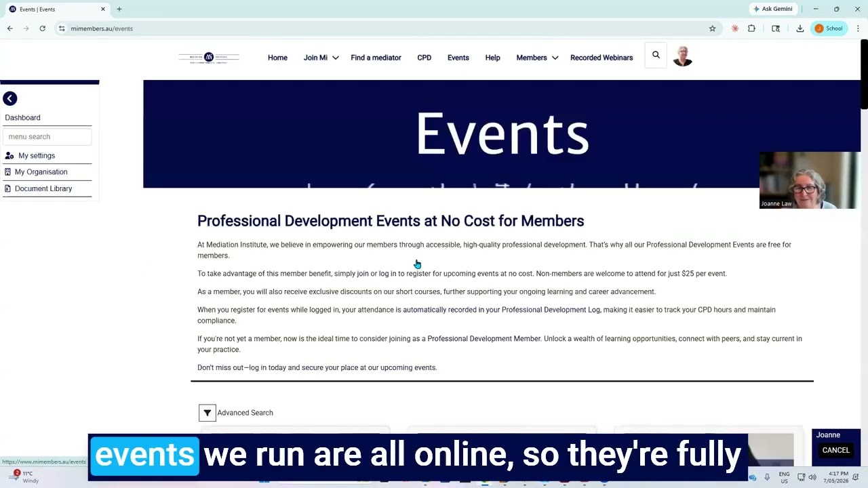The height and width of the screenshot is (488, 868).
Task: Open Document Library in sidebar
Action: point(43,188)
